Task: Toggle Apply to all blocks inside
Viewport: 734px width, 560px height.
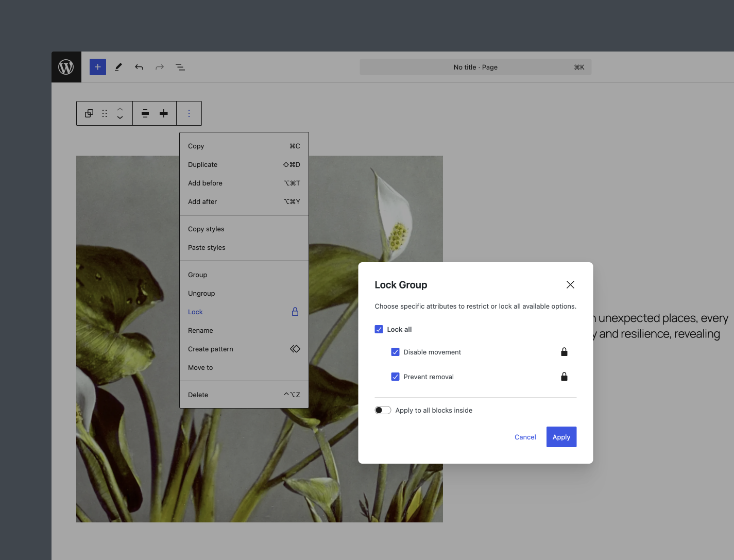Action: tap(383, 410)
